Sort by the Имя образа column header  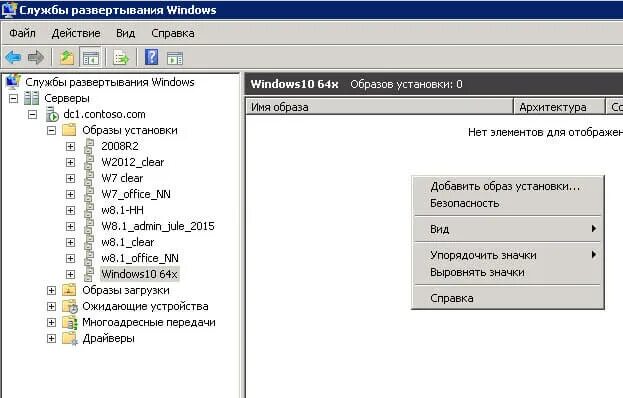379,107
